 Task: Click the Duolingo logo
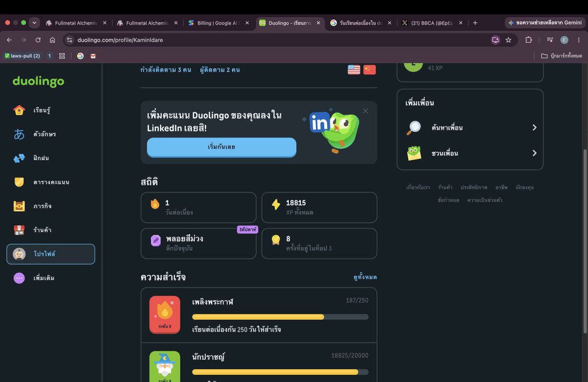point(38,81)
